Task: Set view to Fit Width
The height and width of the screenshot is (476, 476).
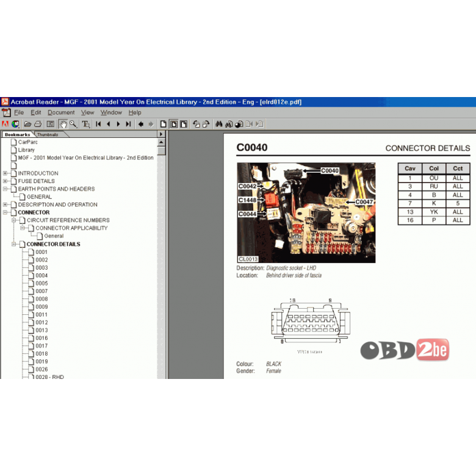Action: tap(184, 124)
